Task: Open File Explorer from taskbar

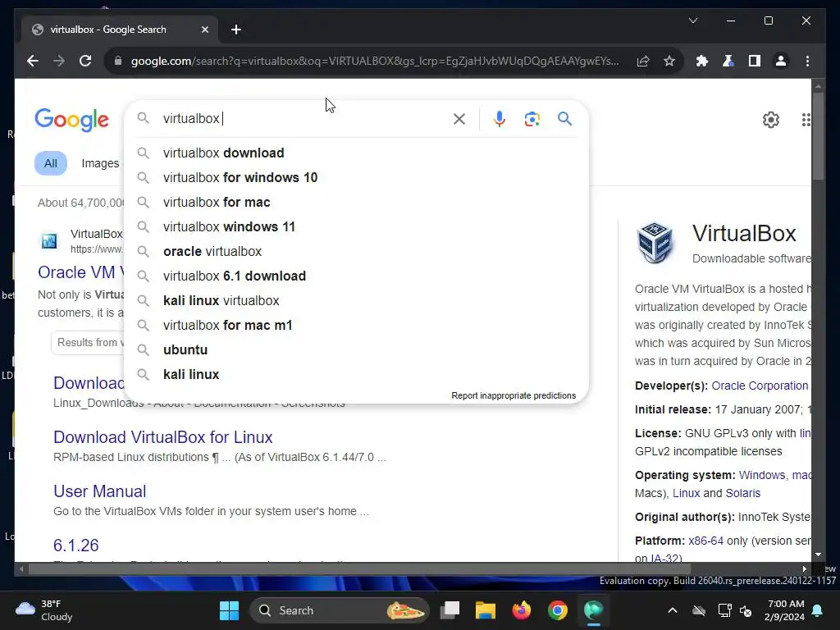Action: (486, 610)
